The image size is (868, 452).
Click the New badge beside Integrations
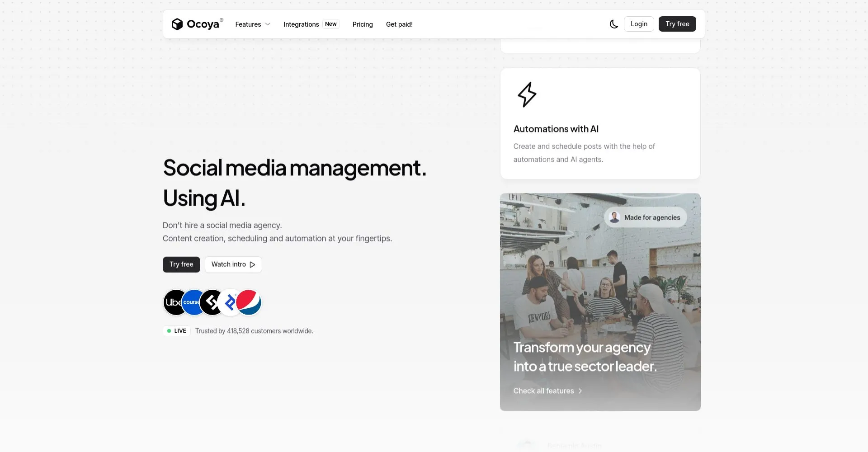tap(331, 24)
